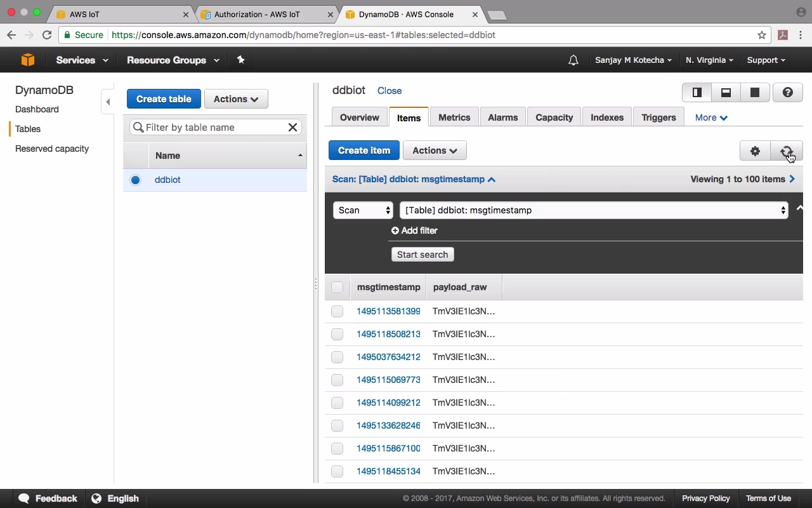Open the Chrome menu button
Screen dimensions: 812x508
click(801, 35)
